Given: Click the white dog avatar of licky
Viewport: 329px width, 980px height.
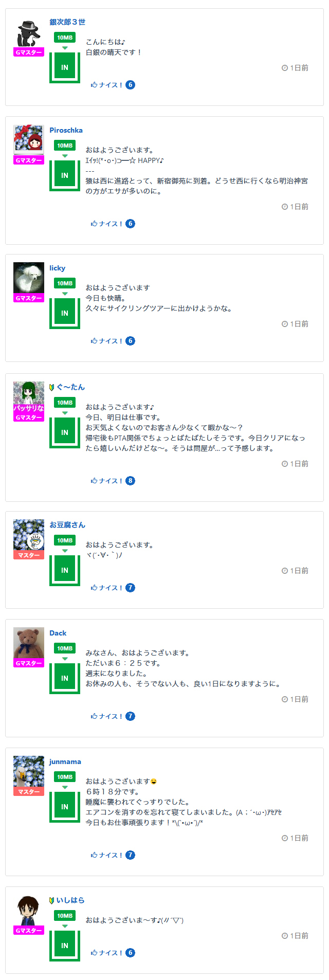Looking at the screenshot, I should tap(29, 278).
